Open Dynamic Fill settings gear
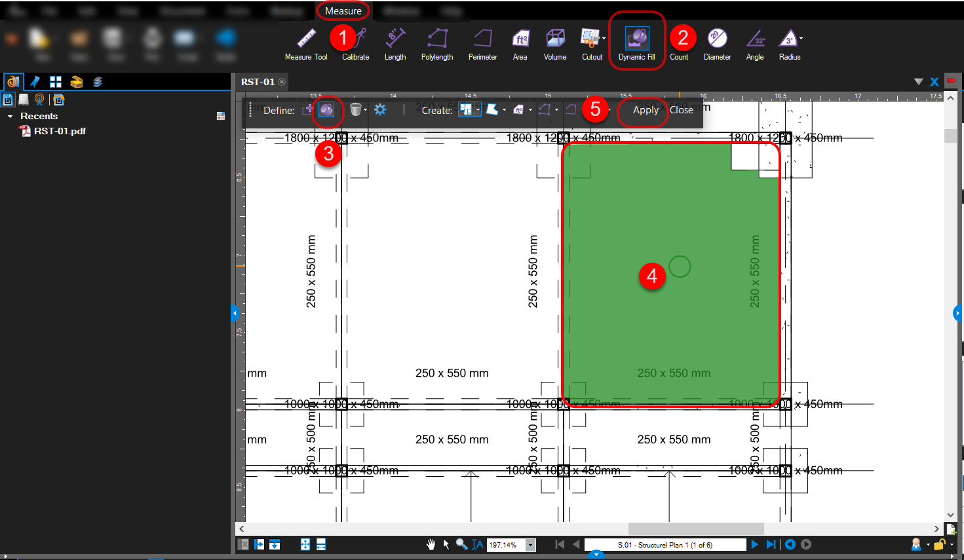The width and height of the screenshot is (964, 560). click(379, 110)
